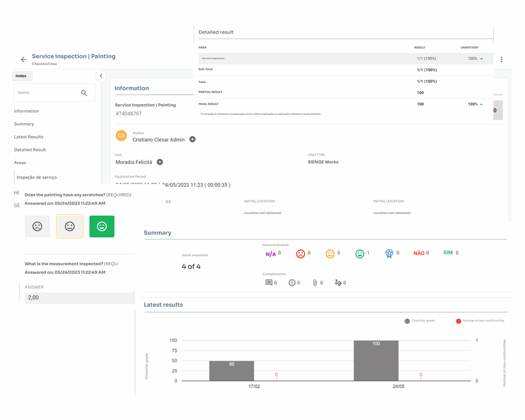Open the three-dot options menu
The image size is (525, 420).
coord(501,59)
